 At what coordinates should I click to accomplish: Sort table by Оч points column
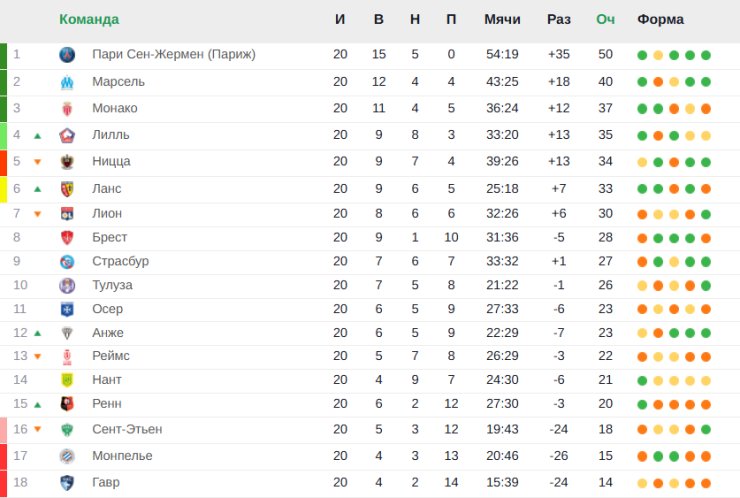(605, 19)
